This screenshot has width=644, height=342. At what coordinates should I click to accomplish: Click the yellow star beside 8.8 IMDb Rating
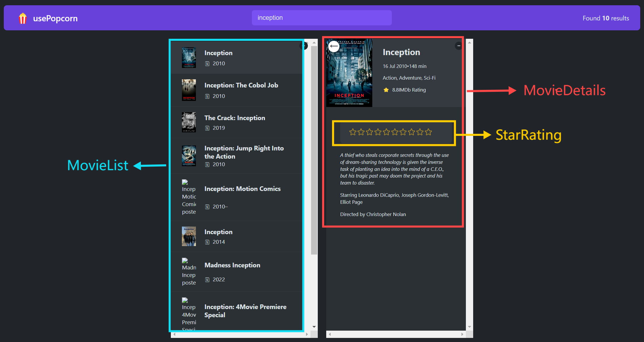386,90
